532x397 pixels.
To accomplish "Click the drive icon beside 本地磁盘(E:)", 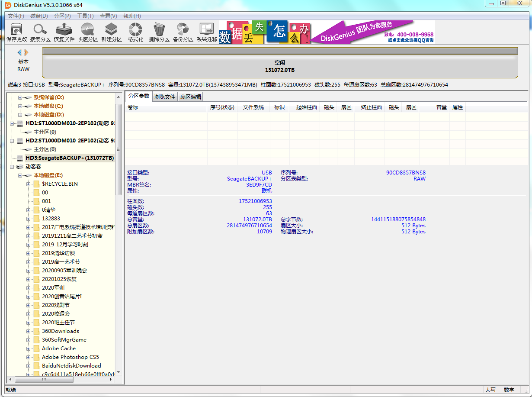I will [x=28, y=175].
